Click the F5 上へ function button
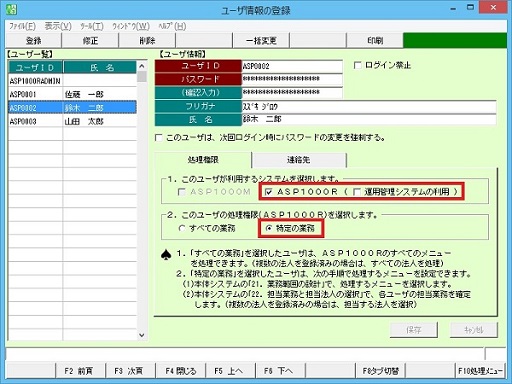The height and width of the screenshot is (384, 512). point(230,371)
